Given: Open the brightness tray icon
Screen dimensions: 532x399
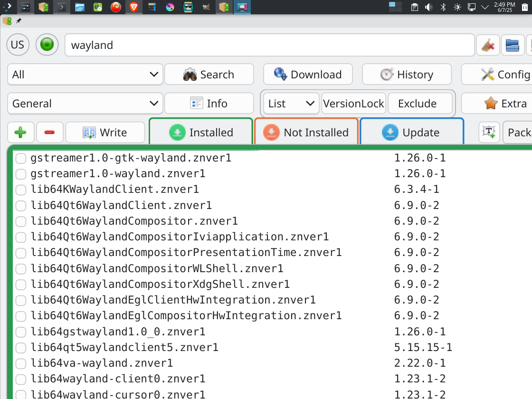Looking at the screenshot, I should point(457,7).
